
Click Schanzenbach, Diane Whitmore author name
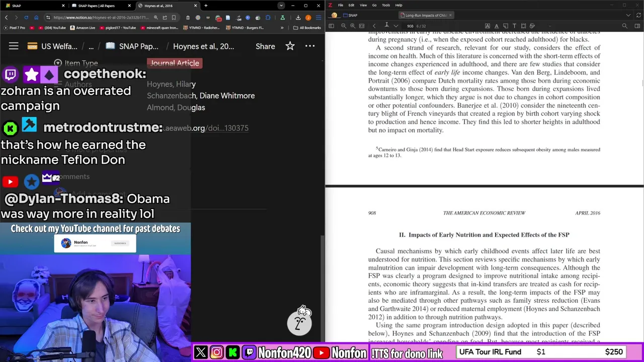(x=201, y=96)
